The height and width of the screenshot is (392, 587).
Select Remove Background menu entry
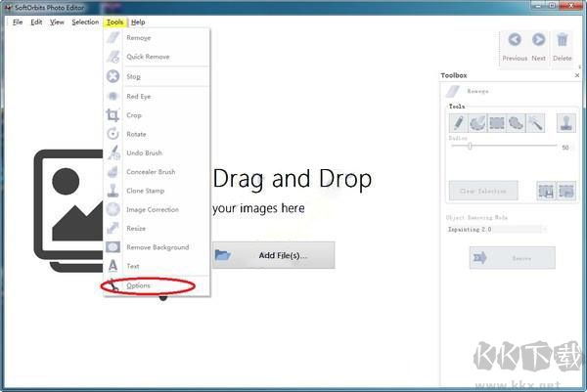pos(157,247)
